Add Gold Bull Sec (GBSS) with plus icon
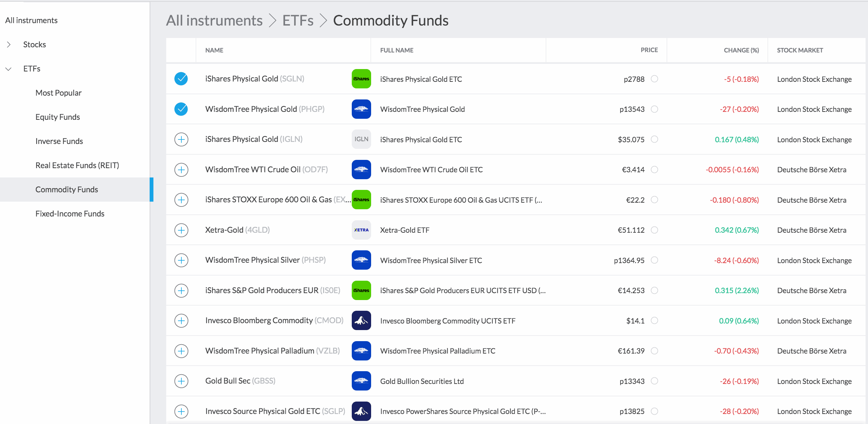This screenshot has height=424, width=868. click(181, 381)
